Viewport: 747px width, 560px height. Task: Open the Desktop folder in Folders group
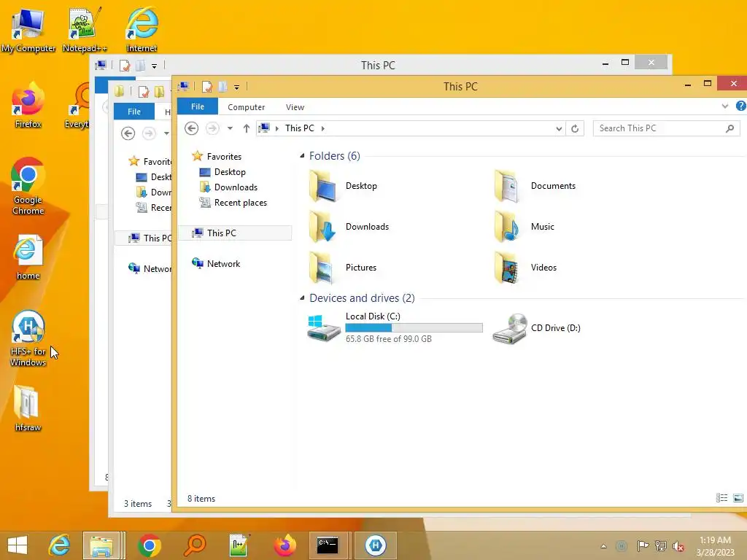click(x=343, y=186)
